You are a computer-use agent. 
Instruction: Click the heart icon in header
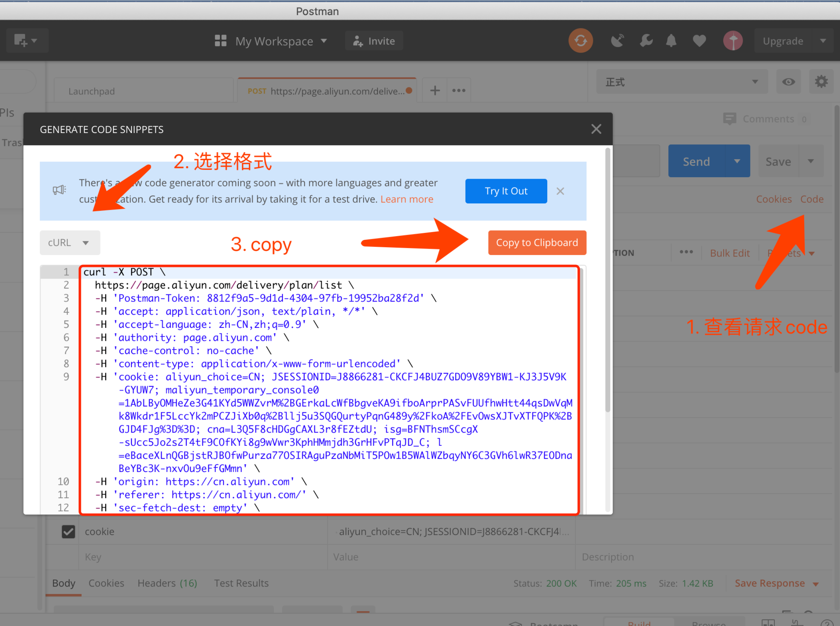[699, 41]
